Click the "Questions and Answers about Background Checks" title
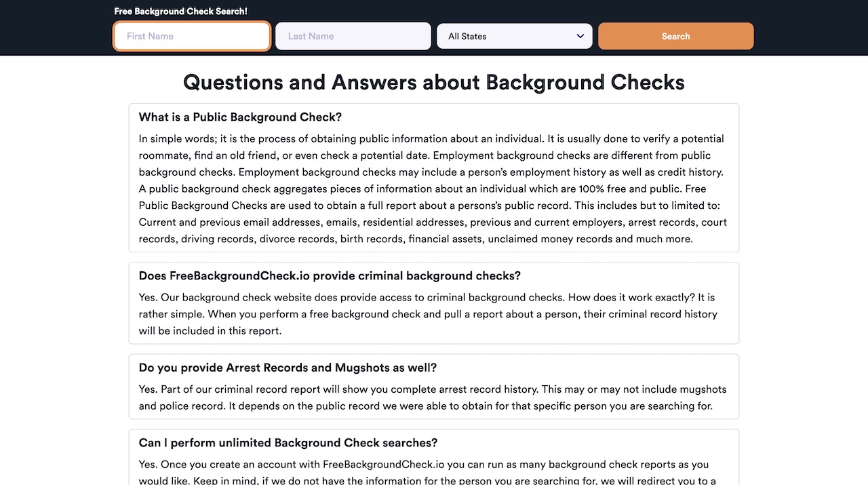The height and width of the screenshot is (485, 868). coord(434,82)
